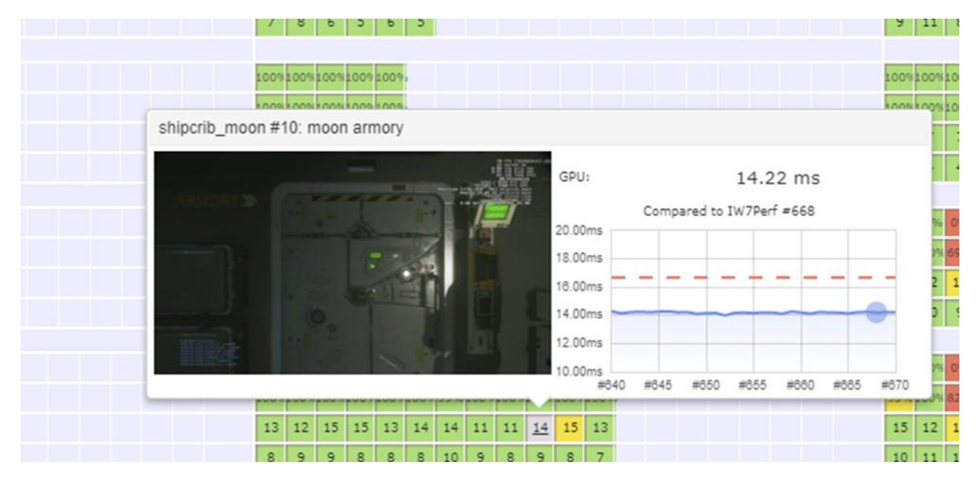Viewport: 980px width, 478px height.
Task: Select the blue GPU trend line near #650
Action: click(706, 313)
